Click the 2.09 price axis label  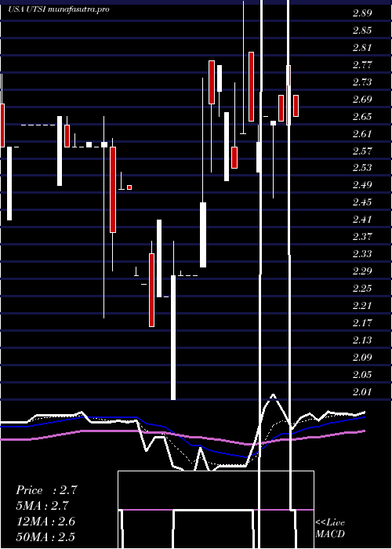point(362,357)
